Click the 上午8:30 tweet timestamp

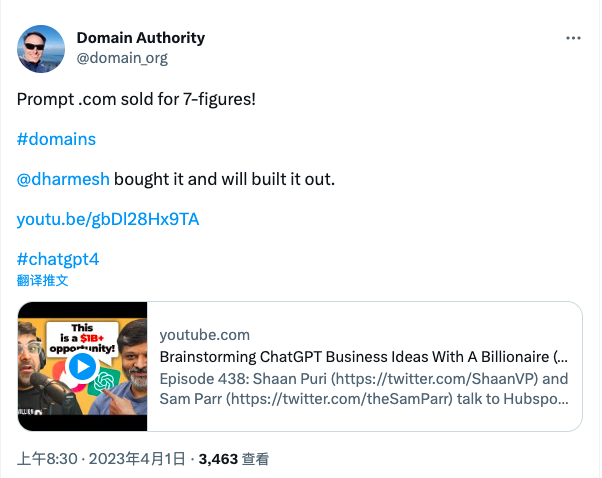tap(47, 459)
